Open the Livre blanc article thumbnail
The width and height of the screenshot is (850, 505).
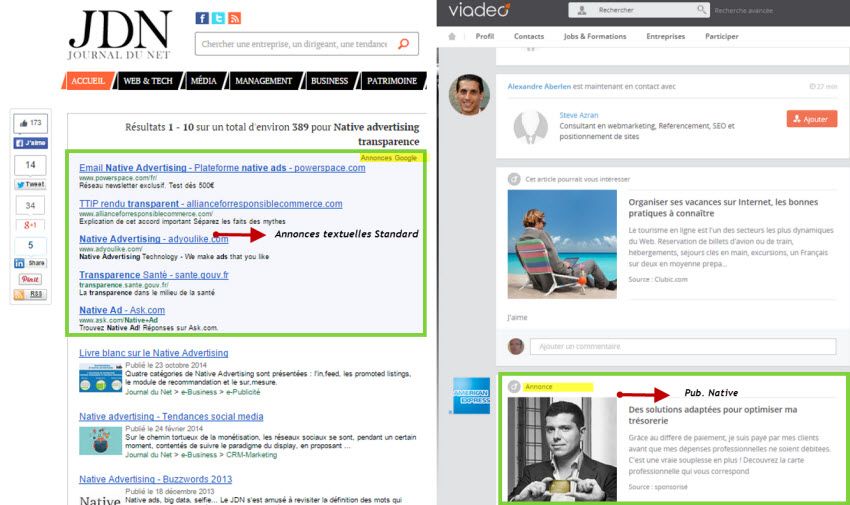[x=101, y=378]
